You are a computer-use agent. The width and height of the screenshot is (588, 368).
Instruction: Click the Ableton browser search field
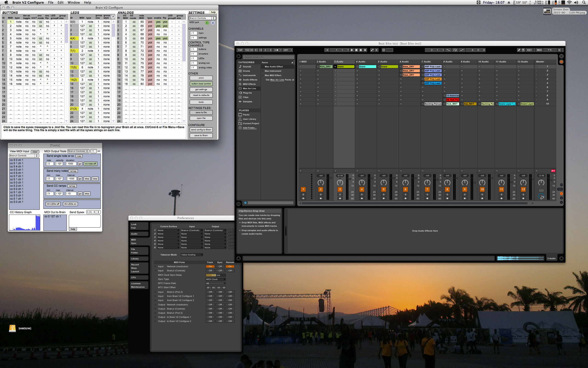(x=269, y=57)
